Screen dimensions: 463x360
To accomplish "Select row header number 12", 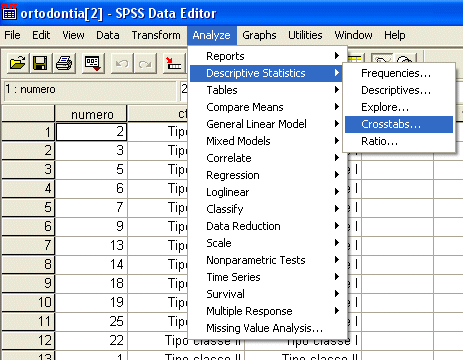I will click(x=28, y=340).
